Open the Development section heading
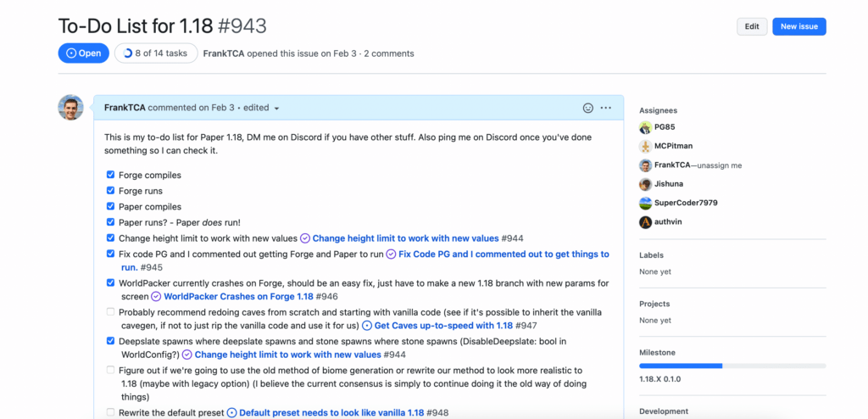The width and height of the screenshot is (868, 419). tap(664, 411)
